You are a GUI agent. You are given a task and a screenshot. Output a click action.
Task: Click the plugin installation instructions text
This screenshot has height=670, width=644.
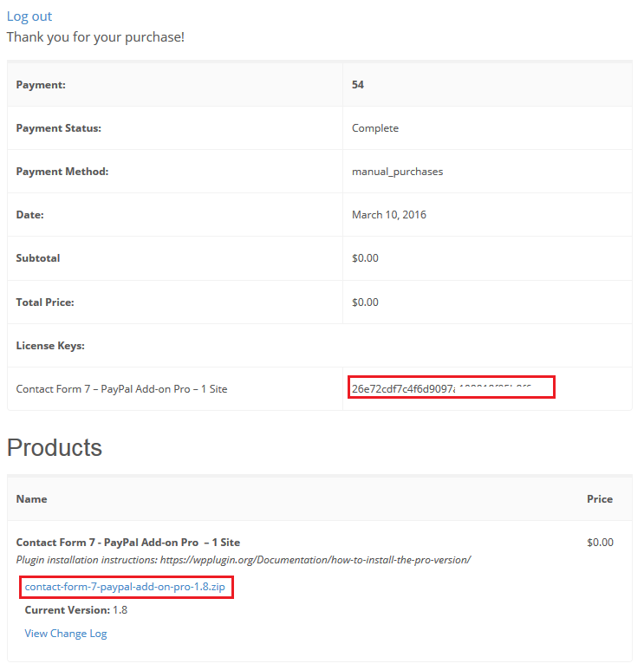click(244, 560)
